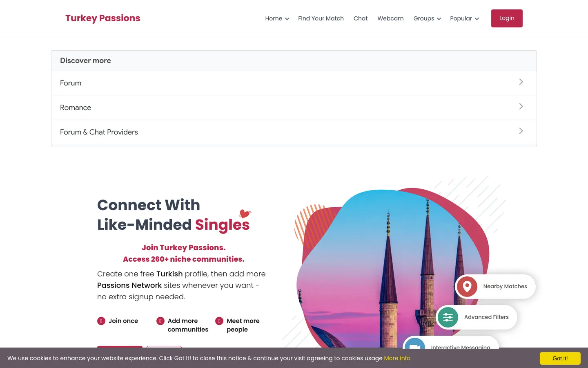Open the Chat page
Image resolution: width=588 pixels, height=368 pixels.
pyautogui.click(x=361, y=18)
